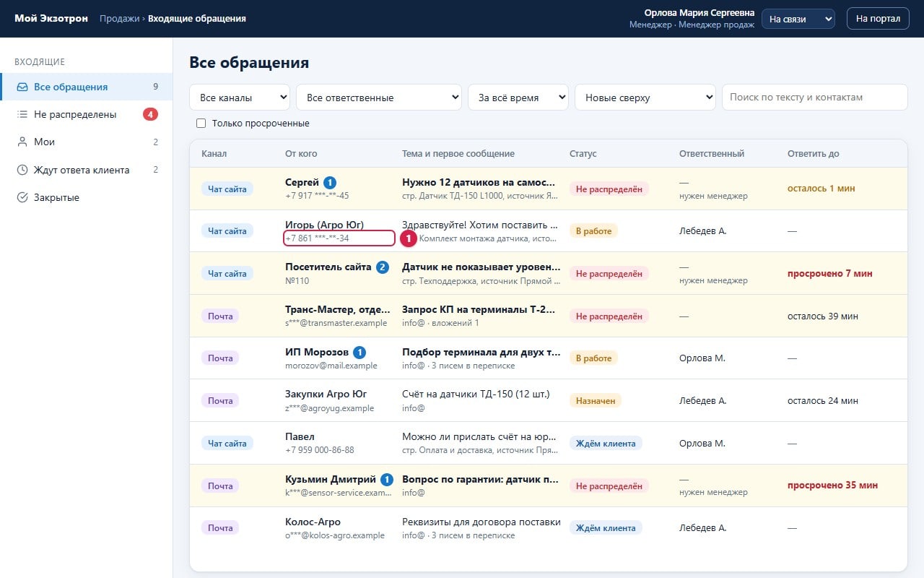This screenshot has height=578, width=924.
Task: Enable the Только просроченные checkbox
Action: pos(201,124)
